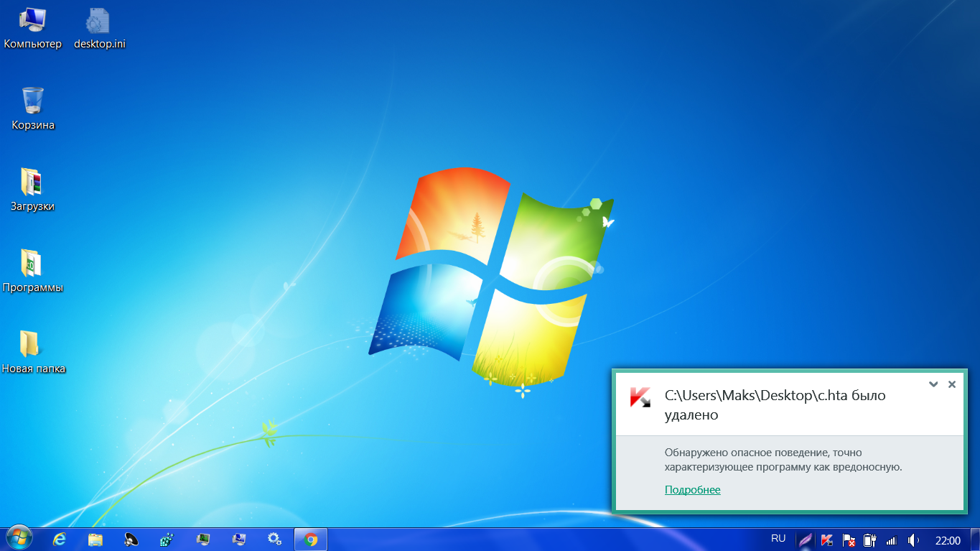Click the battery power tray icon
The width and height of the screenshot is (980, 551).
click(x=869, y=540)
